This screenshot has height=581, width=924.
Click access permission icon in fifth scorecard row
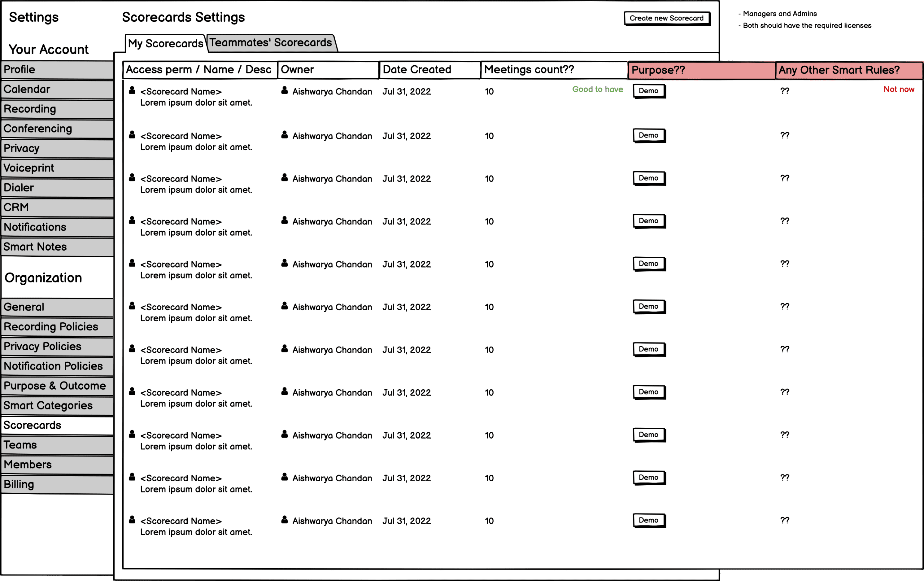point(132,263)
